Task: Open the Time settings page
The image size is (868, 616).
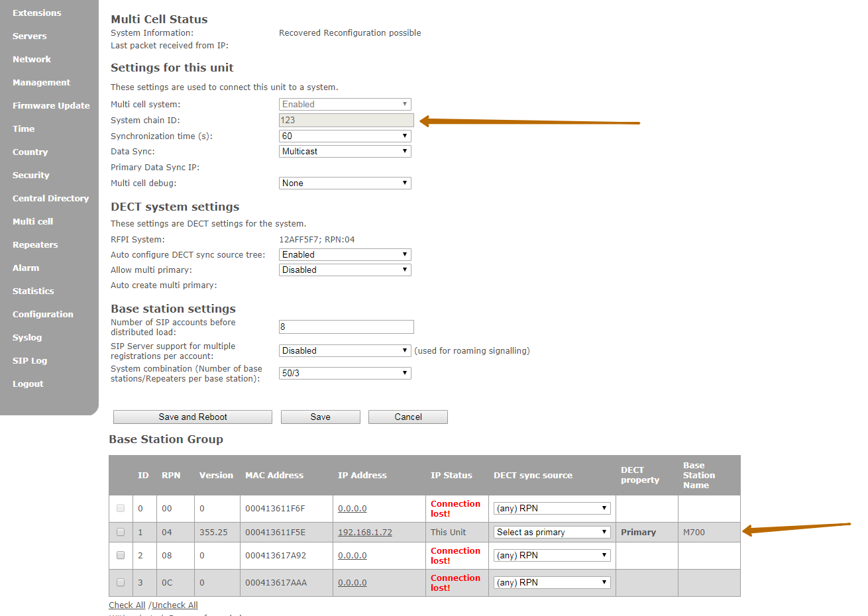Action: tap(24, 128)
